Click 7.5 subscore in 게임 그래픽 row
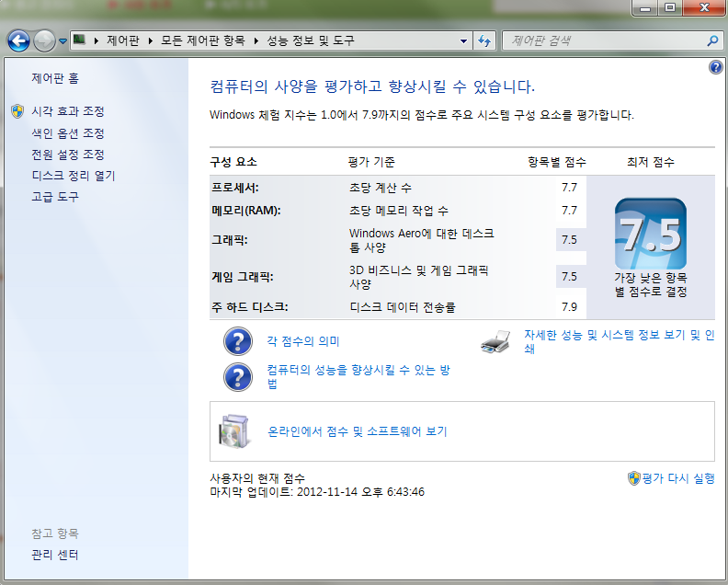Screen dimensions: 728x585 click(x=569, y=277)
